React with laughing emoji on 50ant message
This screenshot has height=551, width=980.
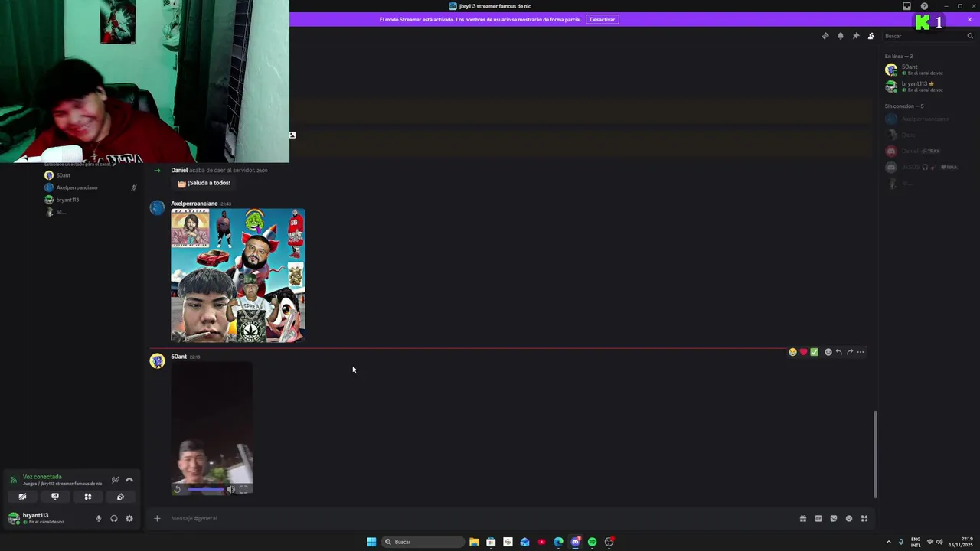(x=792, y=352)
